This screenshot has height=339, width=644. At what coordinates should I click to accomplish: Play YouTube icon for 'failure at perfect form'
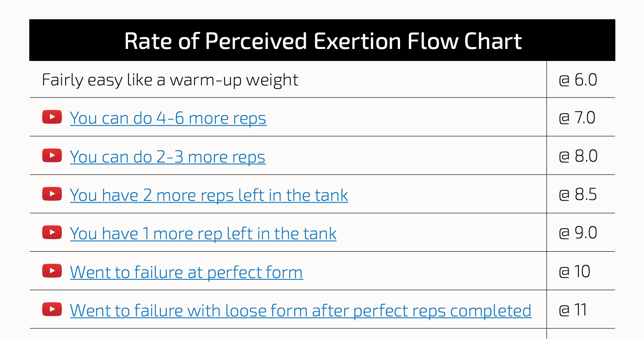click(52, 271)
